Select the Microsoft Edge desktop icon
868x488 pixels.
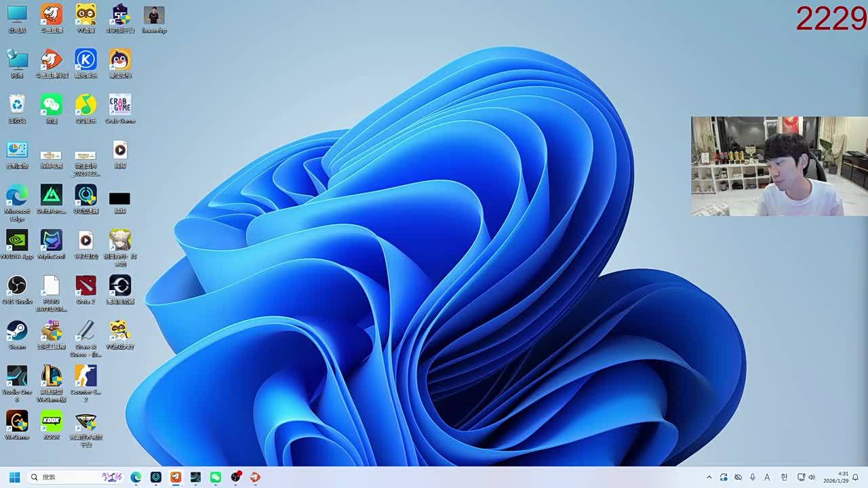tap(17, 196)
